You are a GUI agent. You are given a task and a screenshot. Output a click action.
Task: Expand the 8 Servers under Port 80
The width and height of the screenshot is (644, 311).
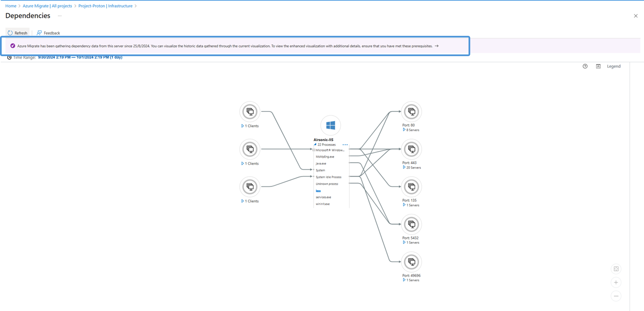(404, 130)
